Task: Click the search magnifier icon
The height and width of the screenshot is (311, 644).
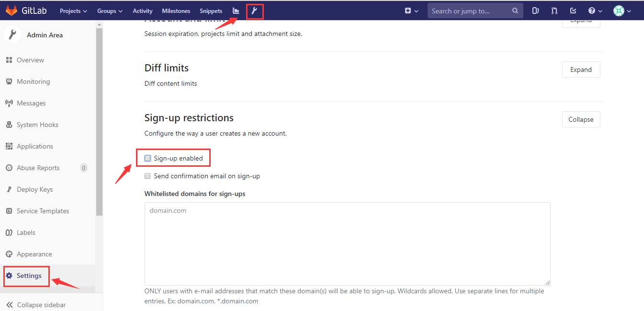Action: (515, 11)
